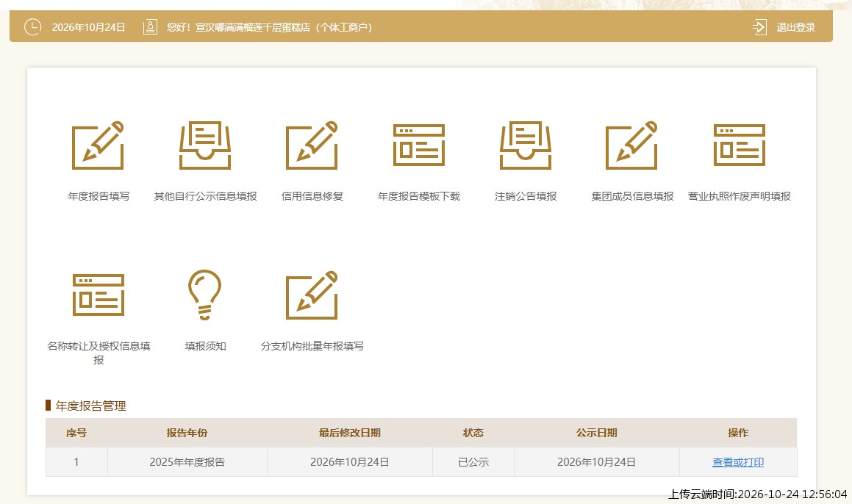
Task: Click the logout arrow icon
Action: [759, 26]
